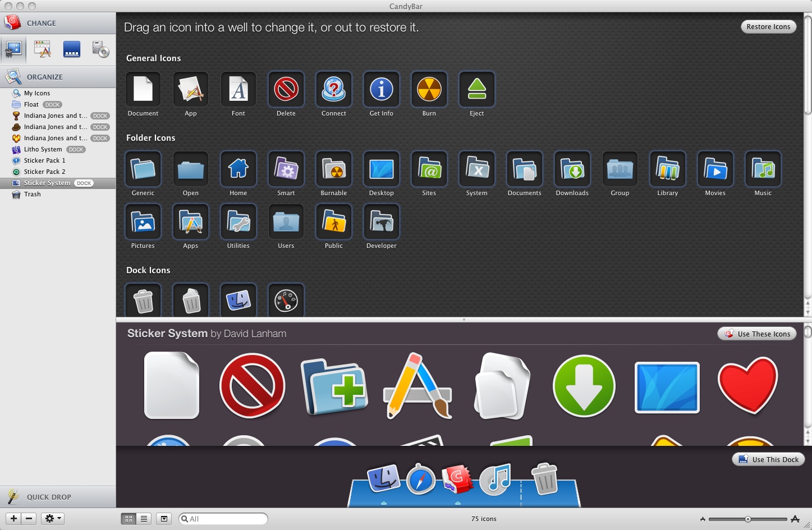Select the Group folder icon
The height and width of the screenshot is (530, 812).
pyautogui.click(x=620, y=169)
